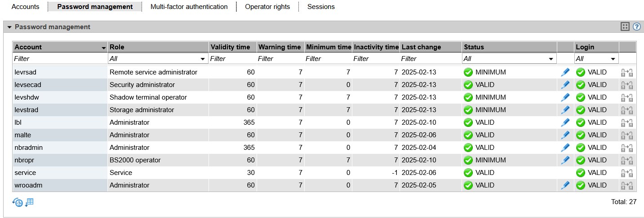Click the lock icon for lbl
This screenshot has width=644, height=218.
(x=627, y=122)
